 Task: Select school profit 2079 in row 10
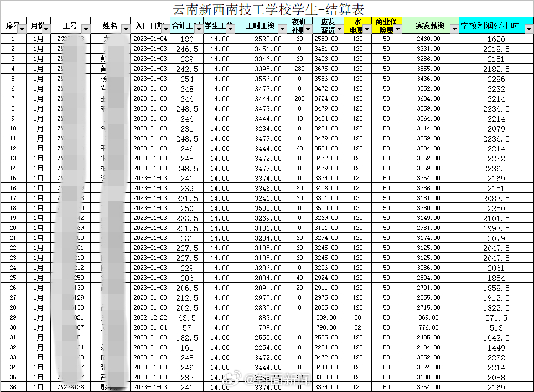point(496,129)
